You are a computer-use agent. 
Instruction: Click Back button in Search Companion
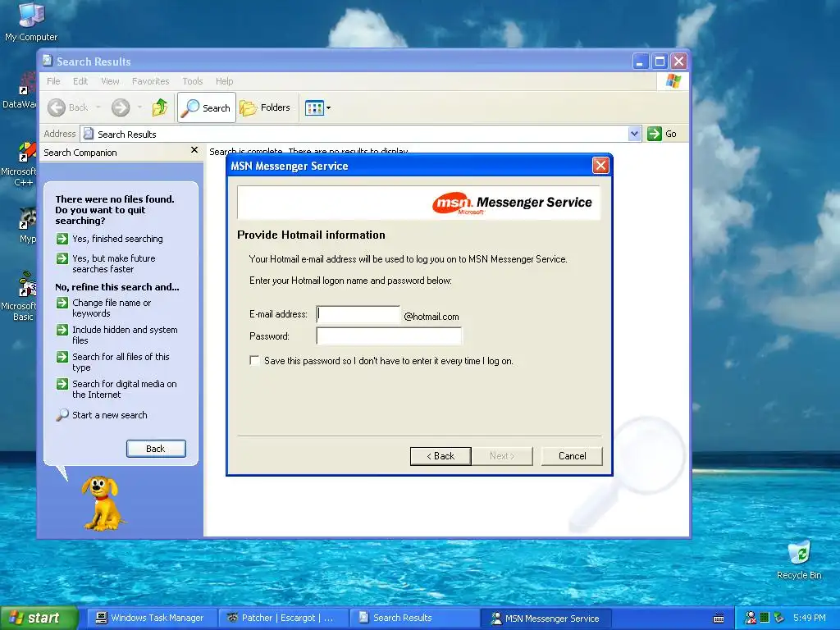[x=156, y=449]
